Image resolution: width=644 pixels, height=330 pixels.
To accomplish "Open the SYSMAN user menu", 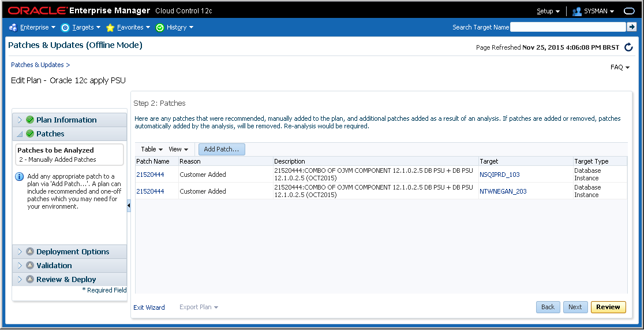I will tap(599, 11).
